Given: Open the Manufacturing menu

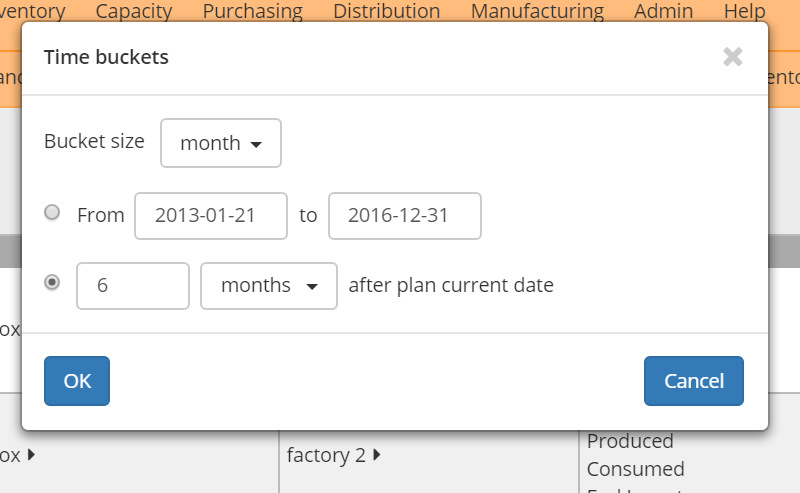Looking at the screenshot, I should pos(537,12).
